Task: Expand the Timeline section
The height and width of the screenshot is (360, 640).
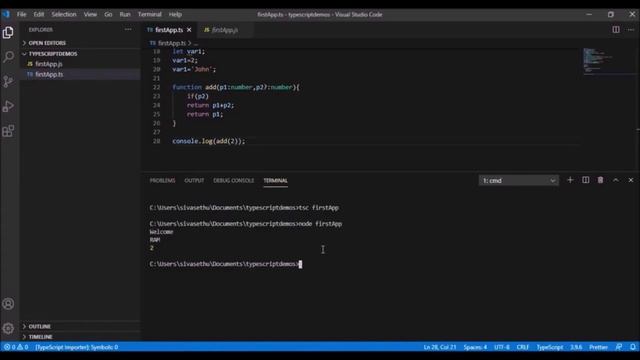Action: pyautogui.click(x=40, y=337)
